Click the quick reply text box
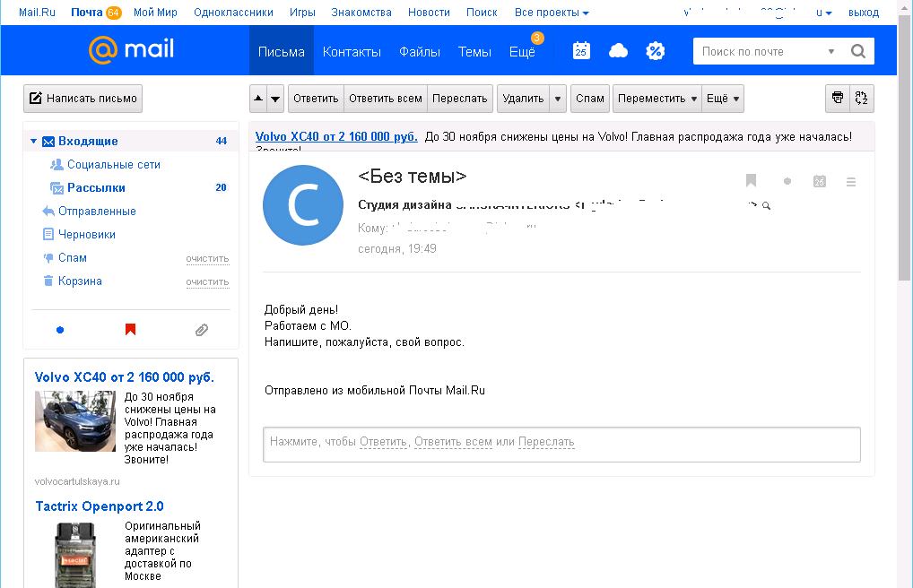Image resolution: width=913 pixels, height=588 pixels. click(561, 443)
